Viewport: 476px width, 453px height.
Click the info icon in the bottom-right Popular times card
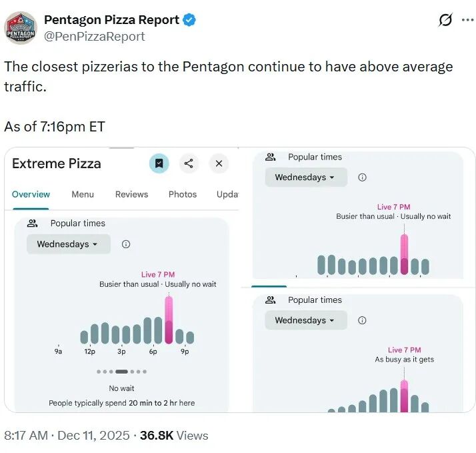362,320
